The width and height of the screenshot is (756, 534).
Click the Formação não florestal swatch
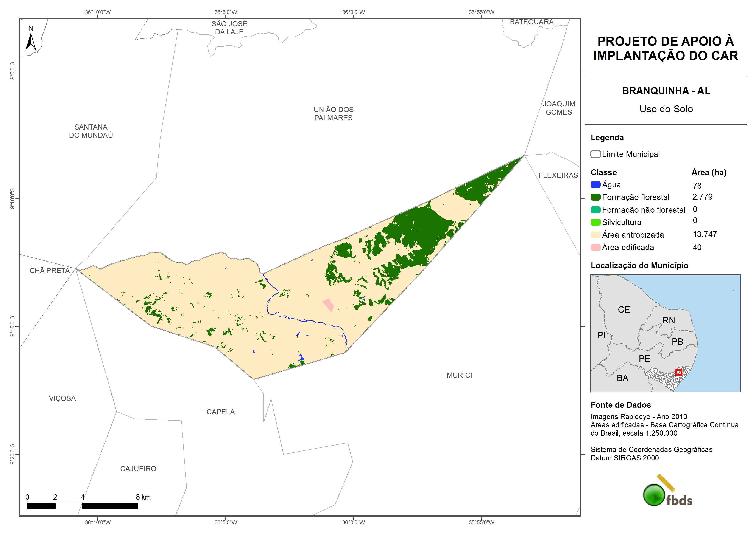595,210
